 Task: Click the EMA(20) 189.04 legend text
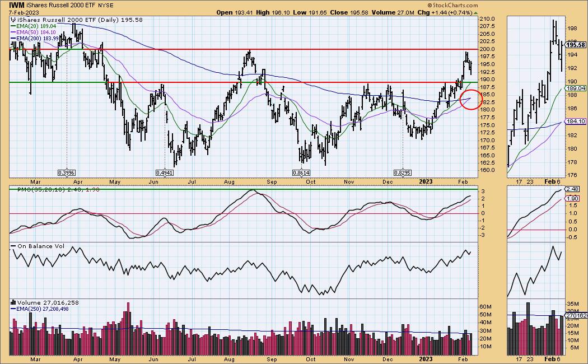(36, 26)
